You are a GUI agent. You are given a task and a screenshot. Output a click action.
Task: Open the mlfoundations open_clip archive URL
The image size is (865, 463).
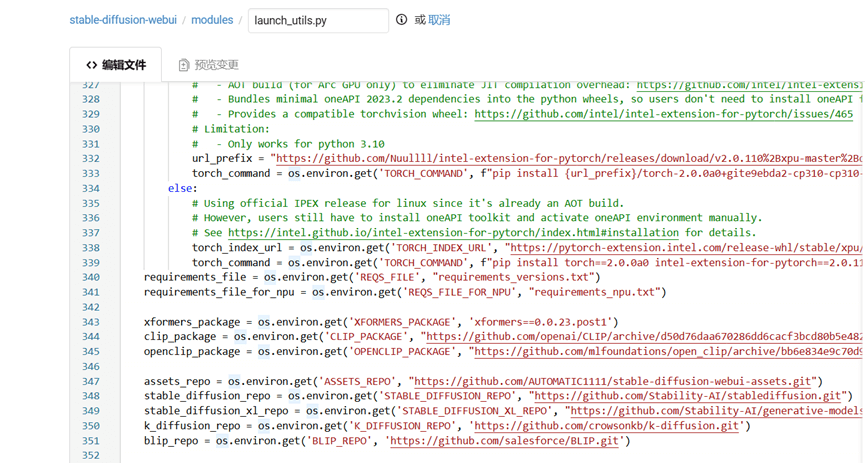pos(668,352)
